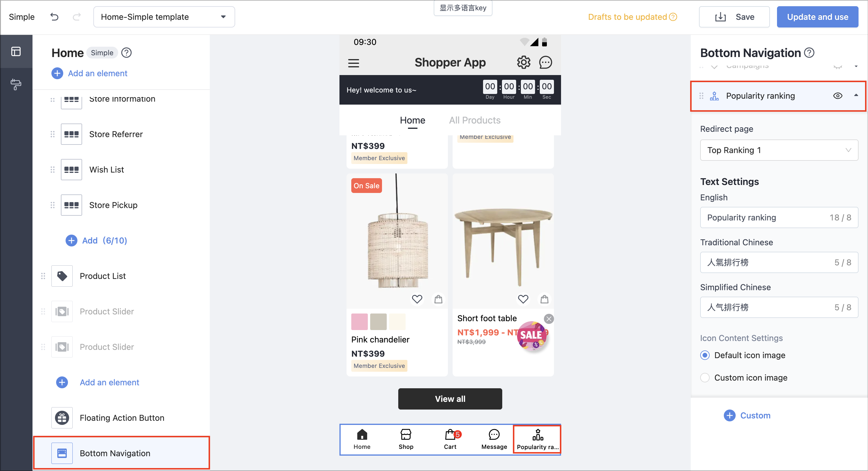Viewport: 868px width, 471px height.
Task: Open the settings gear in Shopper App
Action: pos(524,62)
